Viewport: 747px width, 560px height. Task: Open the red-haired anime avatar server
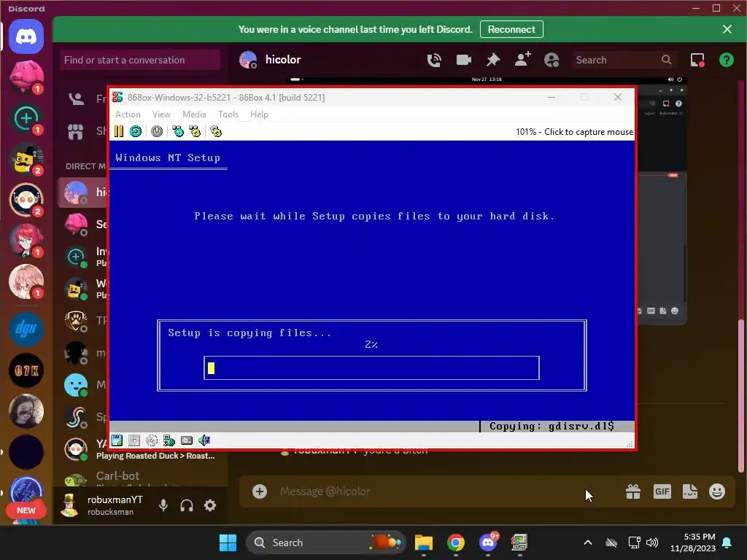[26, 241]
